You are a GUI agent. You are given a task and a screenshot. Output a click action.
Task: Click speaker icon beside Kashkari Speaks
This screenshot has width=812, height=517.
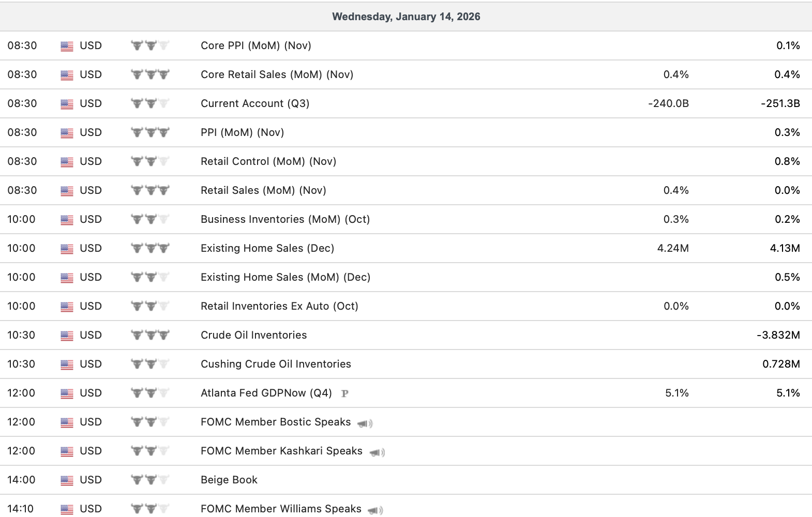pos(377,452)
